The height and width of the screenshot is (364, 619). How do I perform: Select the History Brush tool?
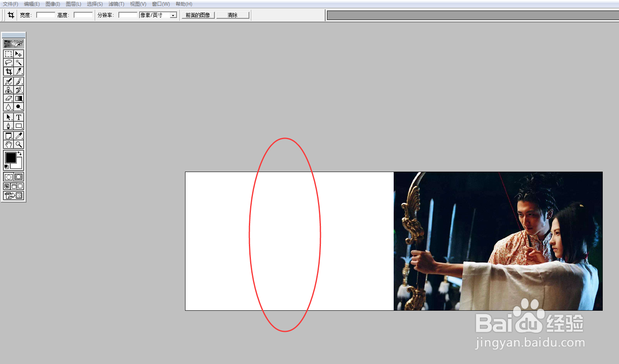click(19, 90)
